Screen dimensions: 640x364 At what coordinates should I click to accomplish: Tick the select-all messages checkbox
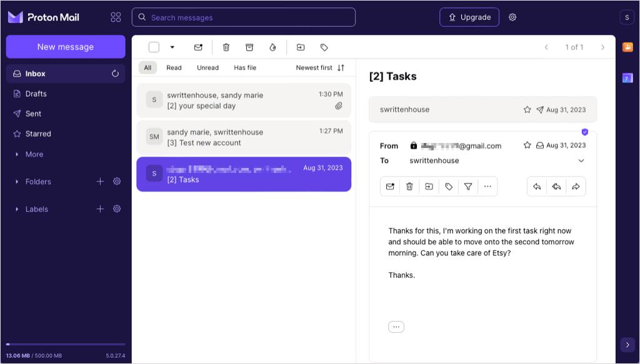click(154, 47)
